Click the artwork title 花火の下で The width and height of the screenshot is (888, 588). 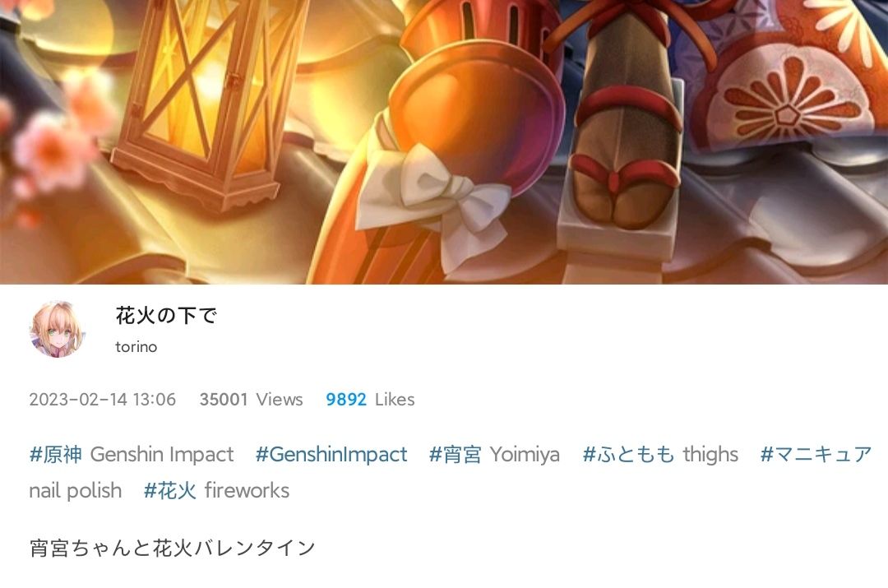click(166, 316)
